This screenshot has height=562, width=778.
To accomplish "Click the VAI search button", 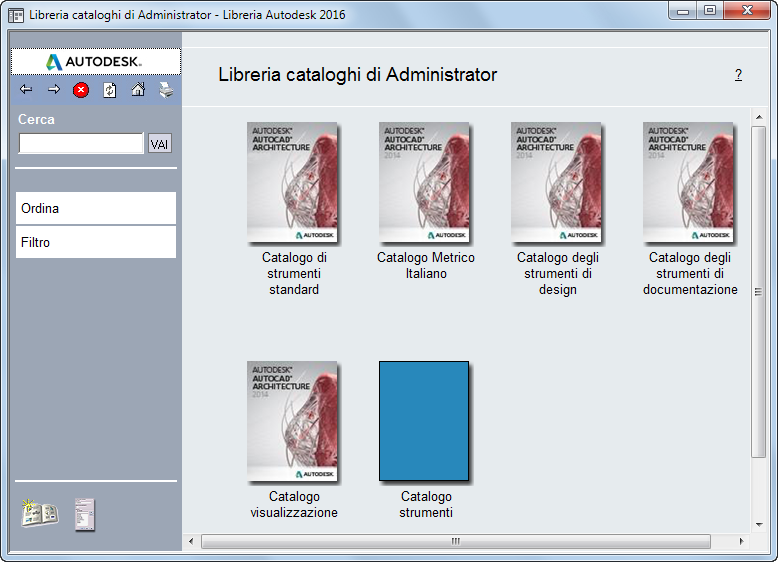I will (x=159, y=144).
